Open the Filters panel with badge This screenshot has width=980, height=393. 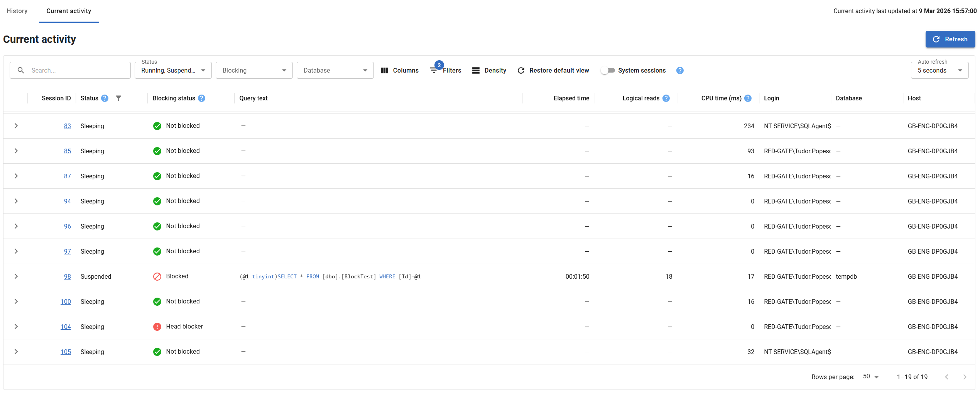pyautogui.click(x=446, y=70)
